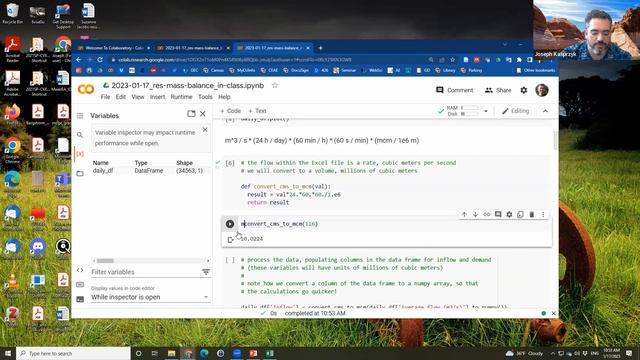
Task: Click the RAM and Disk usage indicator
Action: pos(462,111)
